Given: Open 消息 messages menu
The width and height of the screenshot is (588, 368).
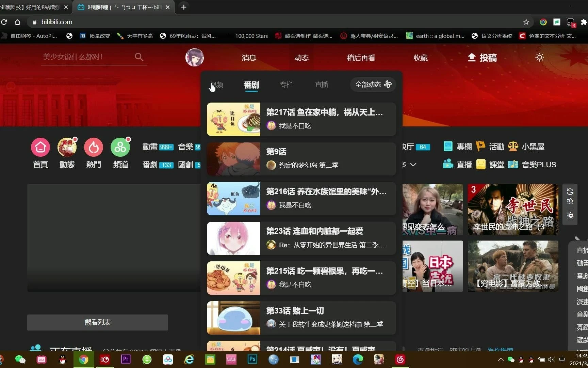Looking at the screenshot, I should click(249, 58).
